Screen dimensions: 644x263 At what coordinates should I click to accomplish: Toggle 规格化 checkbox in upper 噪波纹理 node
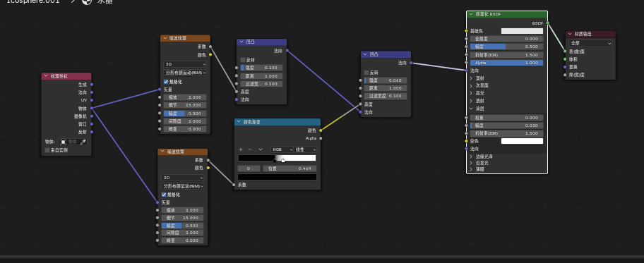pos(166,82)
